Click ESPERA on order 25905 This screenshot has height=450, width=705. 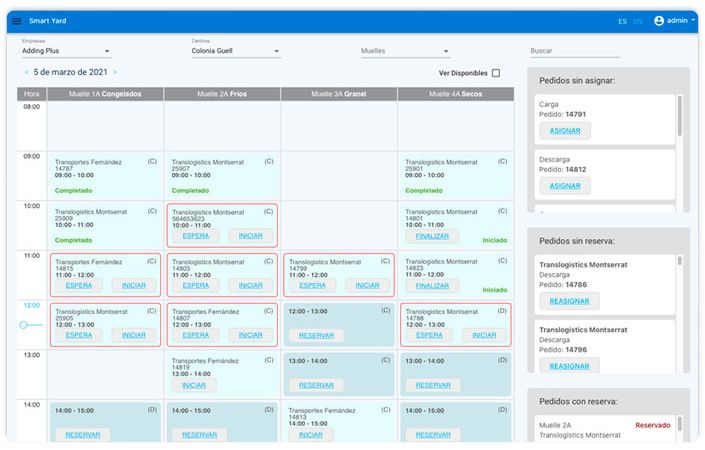pos(79,335)
